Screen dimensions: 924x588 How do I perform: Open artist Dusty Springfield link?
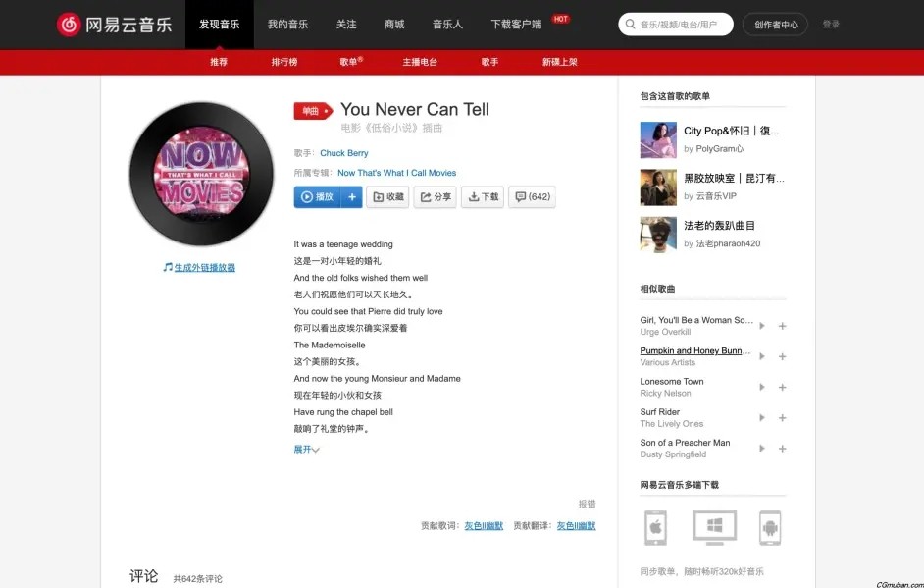tap(673, 454)
